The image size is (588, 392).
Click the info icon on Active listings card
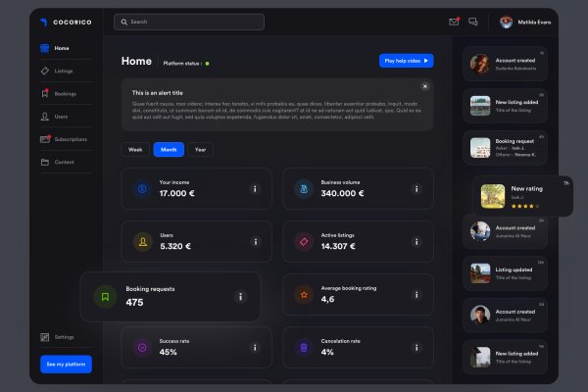[x=416, y=241]
